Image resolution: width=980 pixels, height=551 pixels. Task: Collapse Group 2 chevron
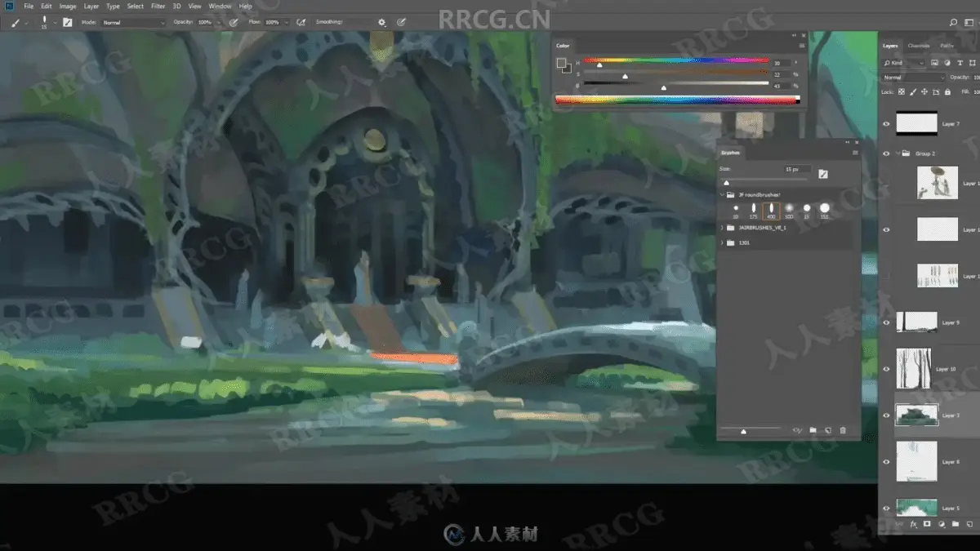pyautogui.click(x=898, y=153)
